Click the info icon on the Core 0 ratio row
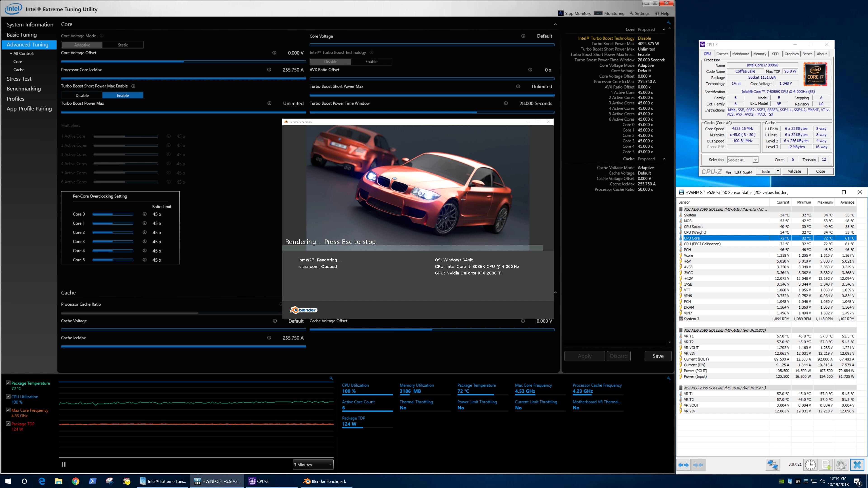868x488 pixels. coord(145,214)
